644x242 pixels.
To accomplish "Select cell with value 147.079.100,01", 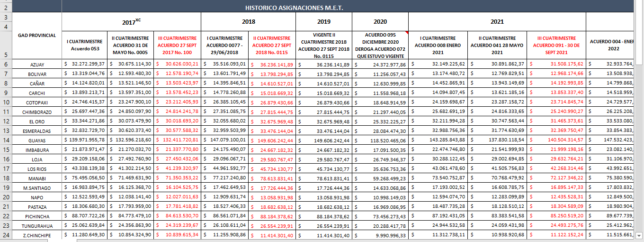I will [x=225, y=140].
